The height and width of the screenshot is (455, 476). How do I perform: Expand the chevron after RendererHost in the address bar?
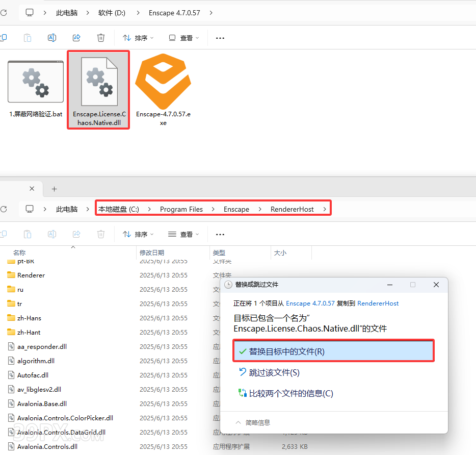pyautogui.click(x=325, y=209)
